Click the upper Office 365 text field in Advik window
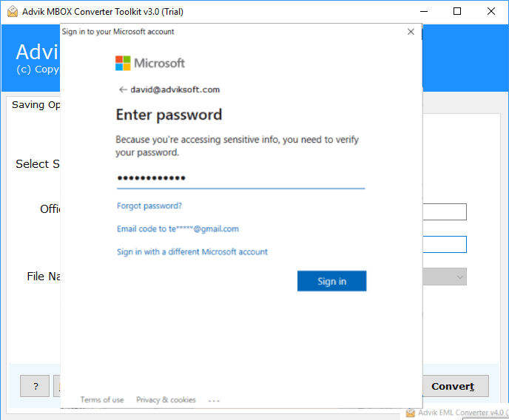This screenshot has height=420, width=509. point(445,211)
